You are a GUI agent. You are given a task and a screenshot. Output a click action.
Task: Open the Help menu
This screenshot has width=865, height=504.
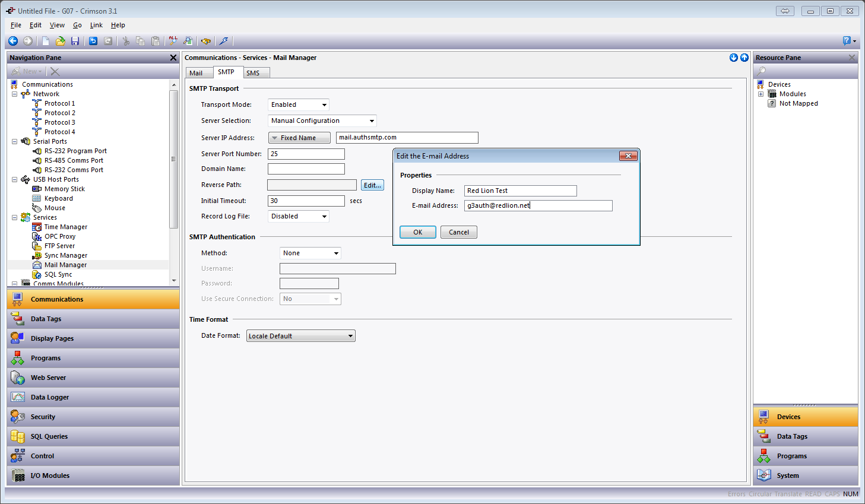(x=118, y=25)
